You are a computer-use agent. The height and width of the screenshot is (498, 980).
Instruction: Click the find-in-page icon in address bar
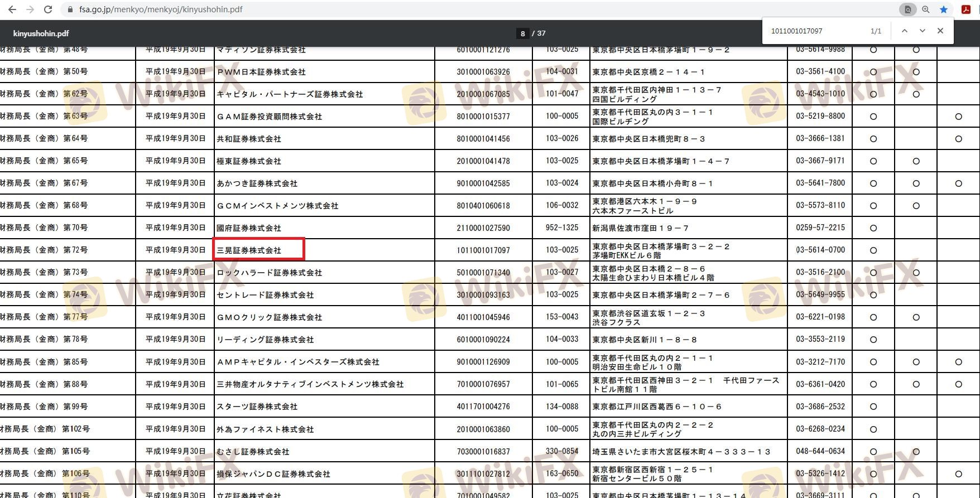[908, 9]
